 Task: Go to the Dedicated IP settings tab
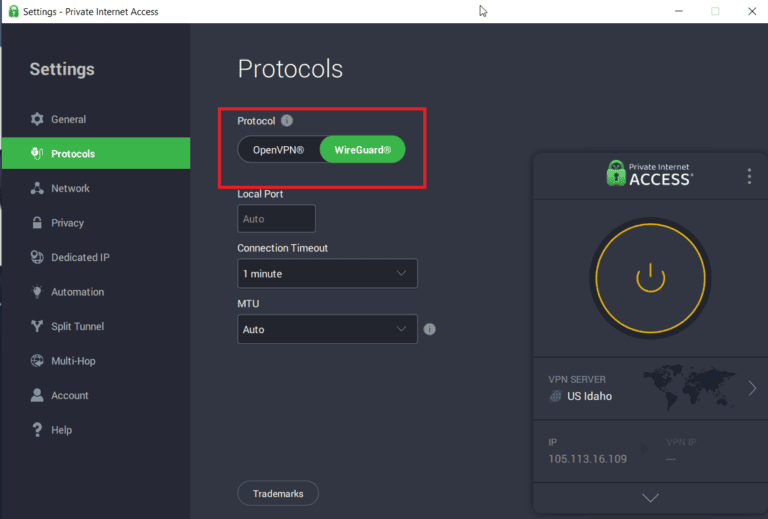(x=80, y=257)
